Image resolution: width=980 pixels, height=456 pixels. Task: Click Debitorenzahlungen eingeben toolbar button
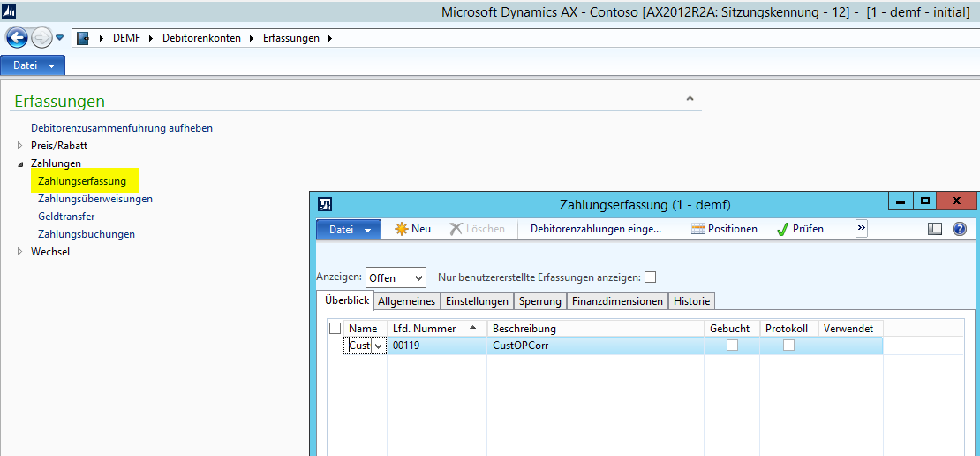596,229
